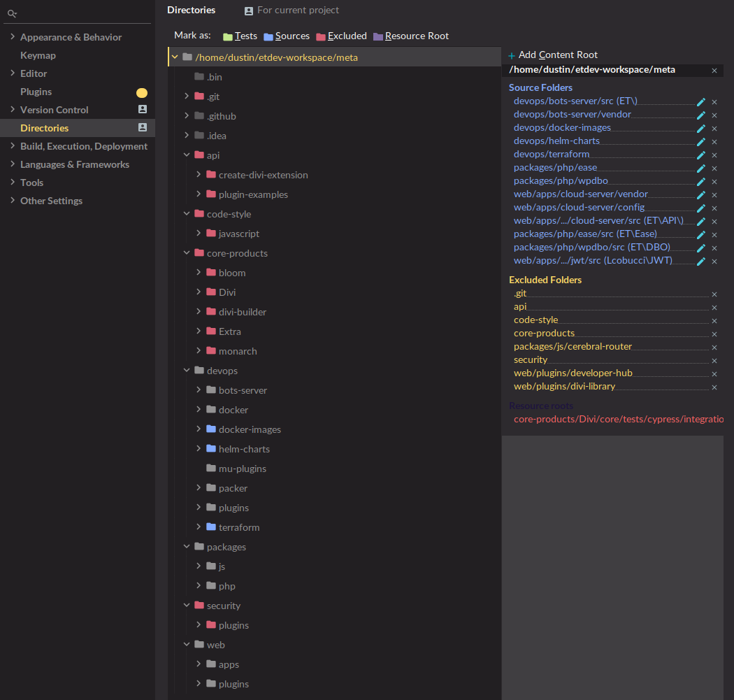Screen dimensions: 734x700
Task: Open Languages & Frameworks settings
Action: (74, 164)
